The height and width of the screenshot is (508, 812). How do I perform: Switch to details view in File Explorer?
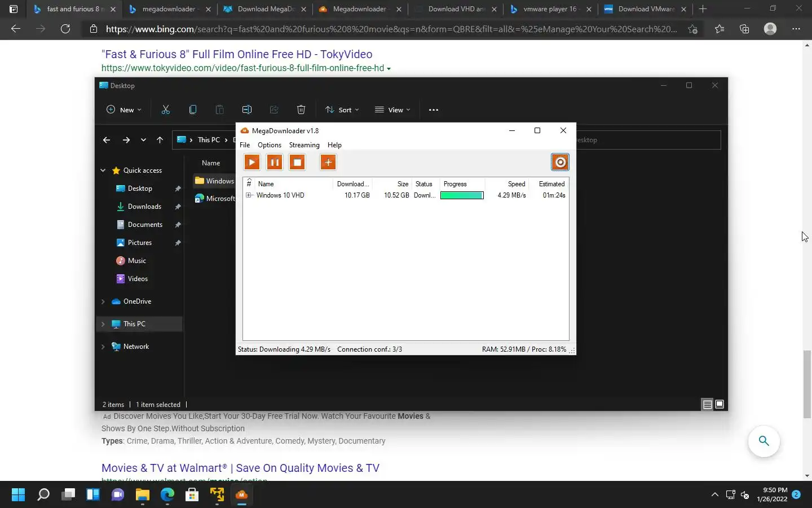click(707, 404)
